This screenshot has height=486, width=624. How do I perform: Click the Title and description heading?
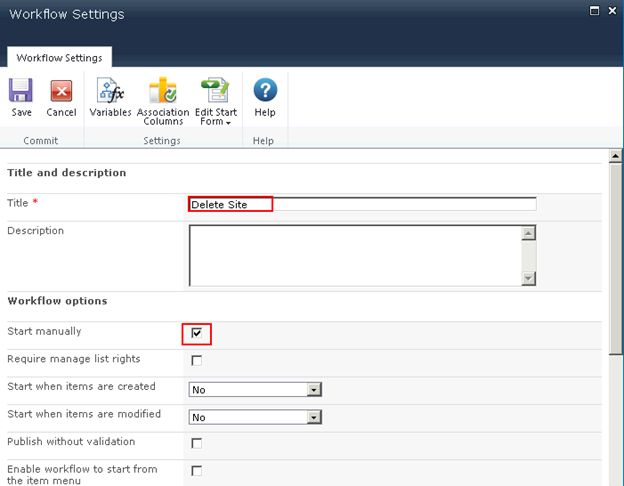point(67,173)
